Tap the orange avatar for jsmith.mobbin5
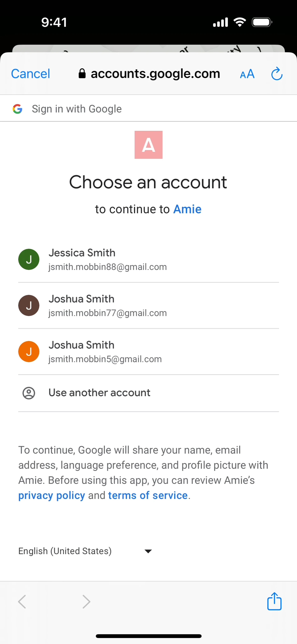 [x=29, y=351]
